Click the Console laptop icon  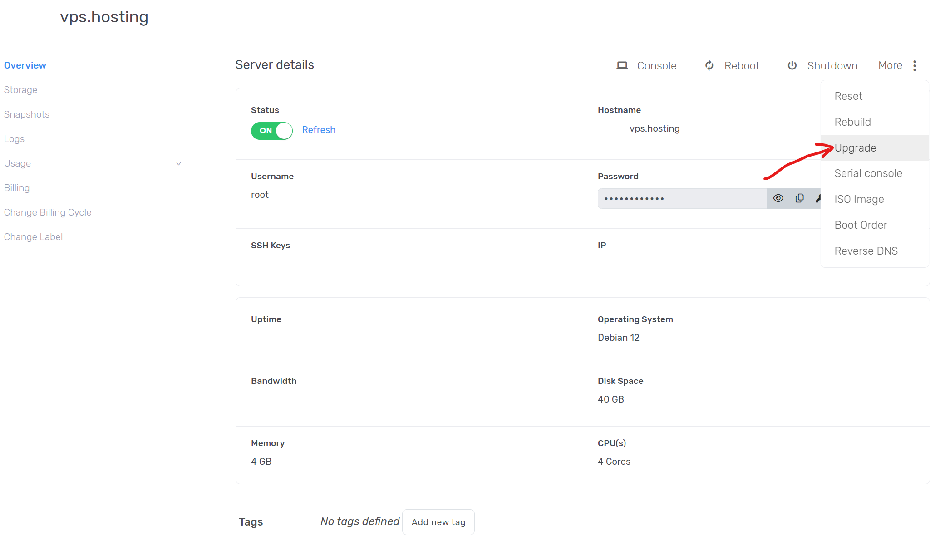[622, 66]
